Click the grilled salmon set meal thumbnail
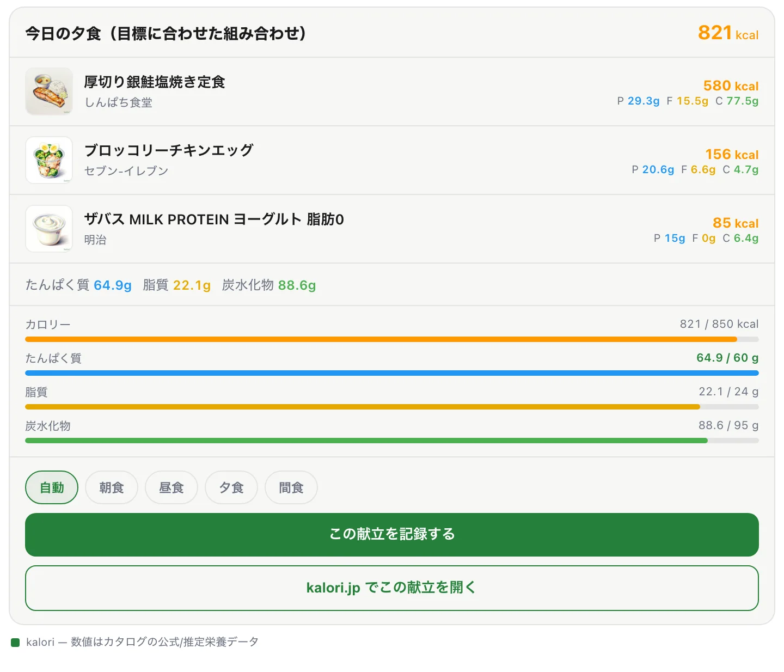Image resolution: width=784 pixels, height=672 pixels. click(x=49, y=91)
